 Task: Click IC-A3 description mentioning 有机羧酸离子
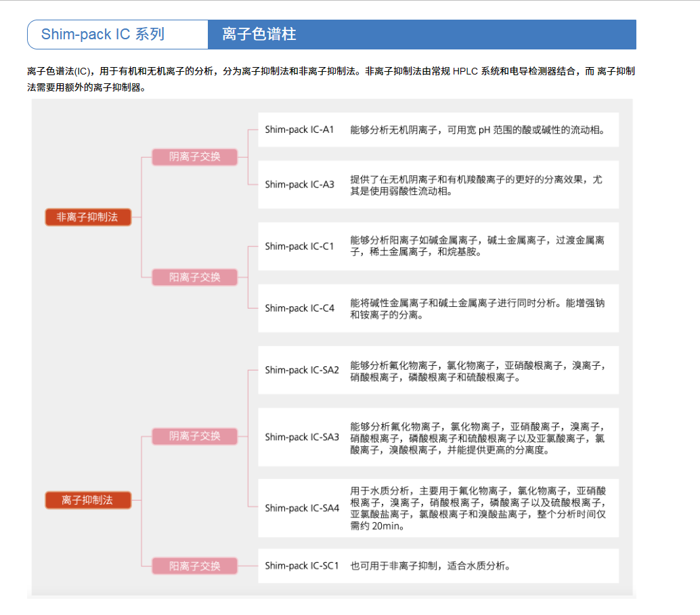[477, 186]
